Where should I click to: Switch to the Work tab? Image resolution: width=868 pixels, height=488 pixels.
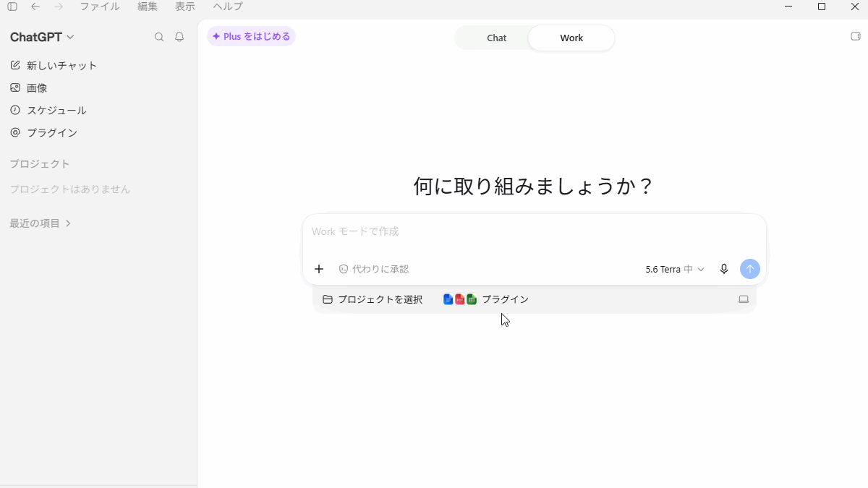tap(571, 38)
